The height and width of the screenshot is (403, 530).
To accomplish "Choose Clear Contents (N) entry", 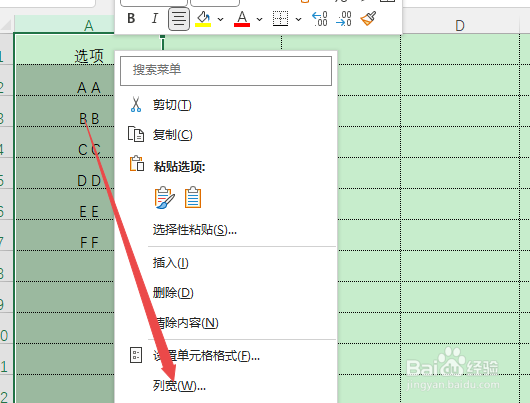I will pos(187,323).
